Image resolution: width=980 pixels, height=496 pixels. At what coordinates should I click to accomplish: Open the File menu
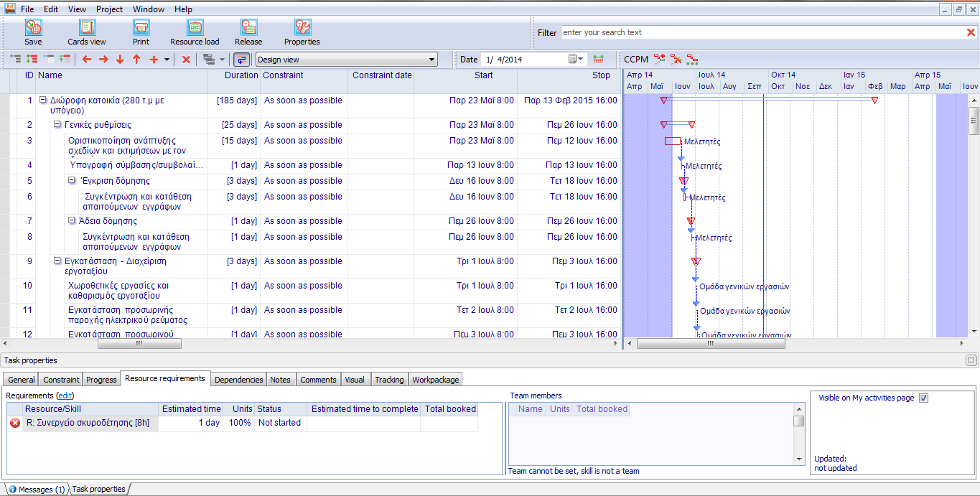(x=27, y=9)
